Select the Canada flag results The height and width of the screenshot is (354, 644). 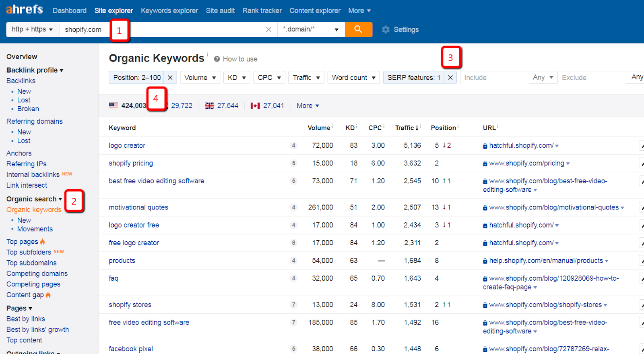(x=255, y=106)
